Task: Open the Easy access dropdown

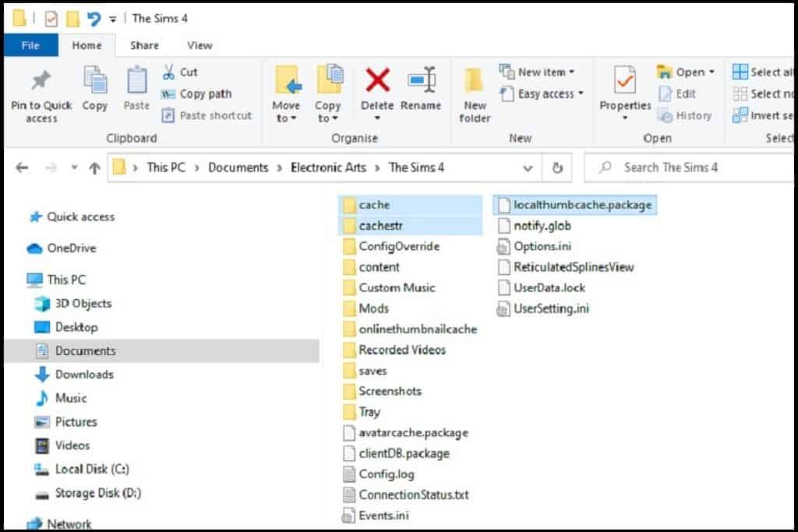Action: [x=542, y=94]
